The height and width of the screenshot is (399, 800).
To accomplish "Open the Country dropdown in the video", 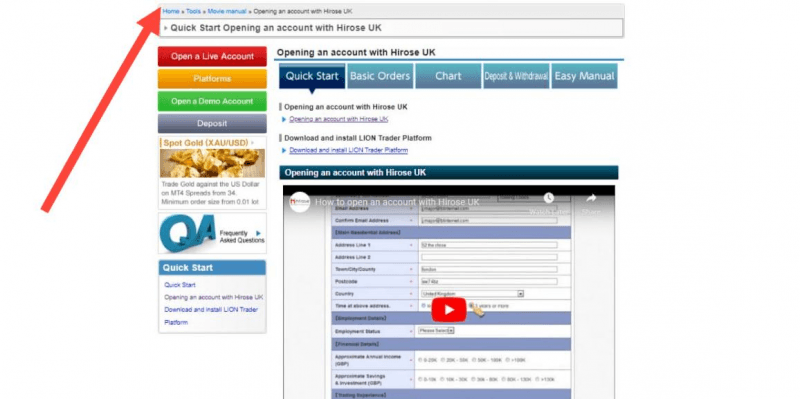I will point(472,294).
